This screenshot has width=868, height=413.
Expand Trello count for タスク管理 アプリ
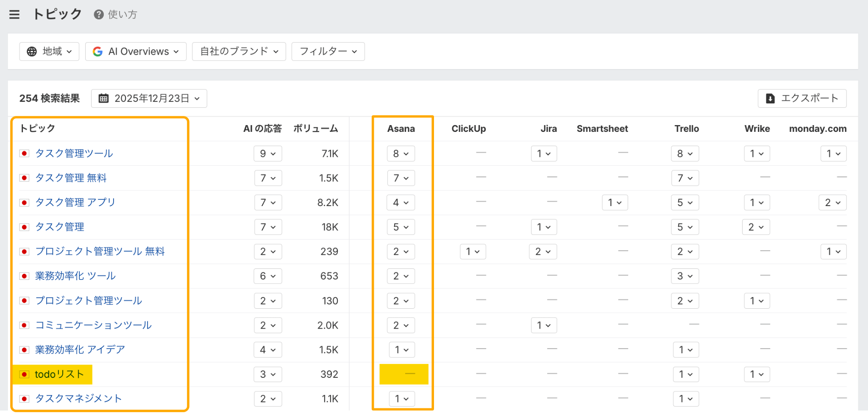coord(685,203)
